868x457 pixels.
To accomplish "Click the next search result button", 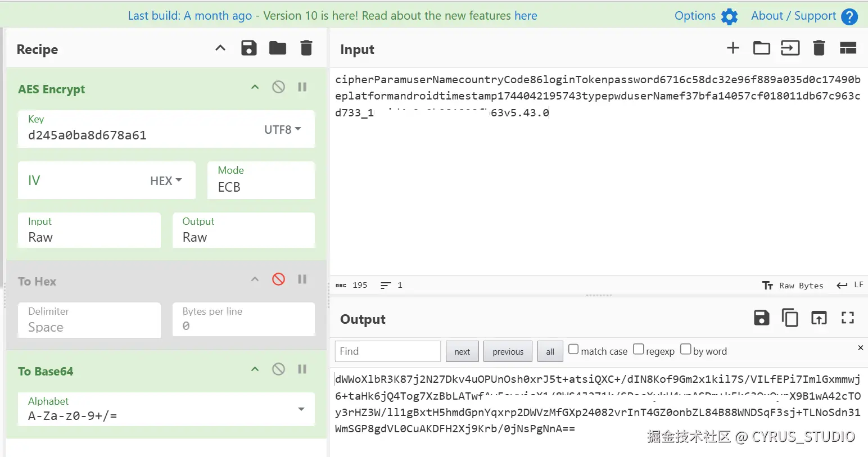I will (462, 352).
